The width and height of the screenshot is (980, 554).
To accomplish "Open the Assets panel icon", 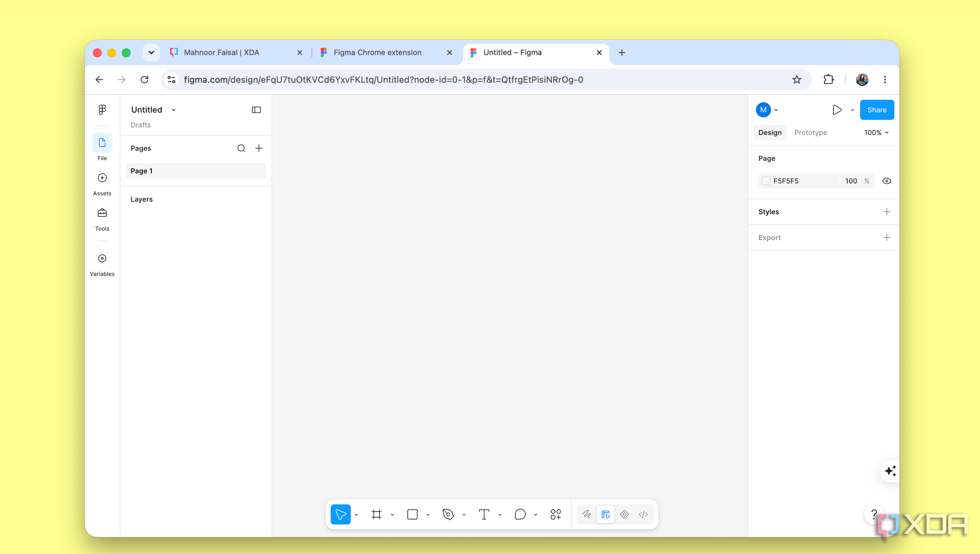I will [102, 178].
